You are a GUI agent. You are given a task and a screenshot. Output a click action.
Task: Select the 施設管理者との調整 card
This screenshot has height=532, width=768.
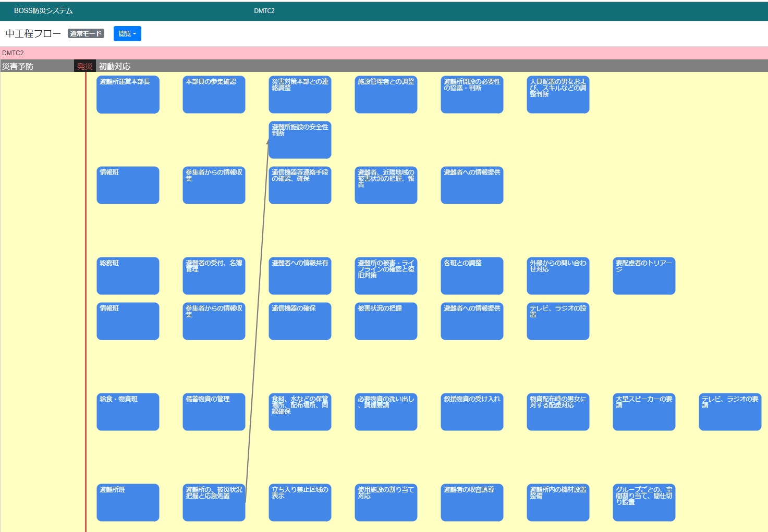tap(386, 95)
